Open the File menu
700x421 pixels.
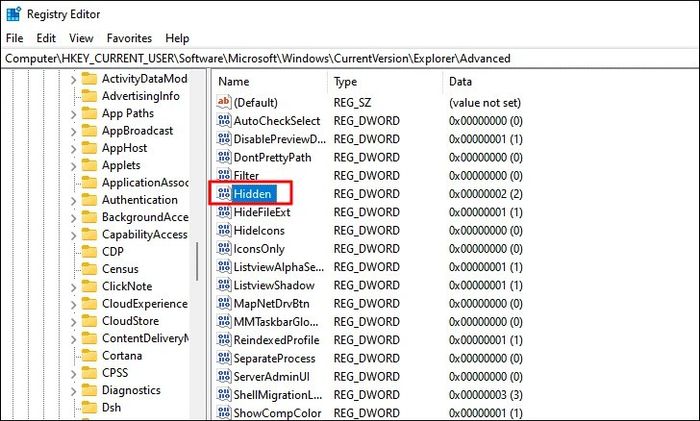14,38
